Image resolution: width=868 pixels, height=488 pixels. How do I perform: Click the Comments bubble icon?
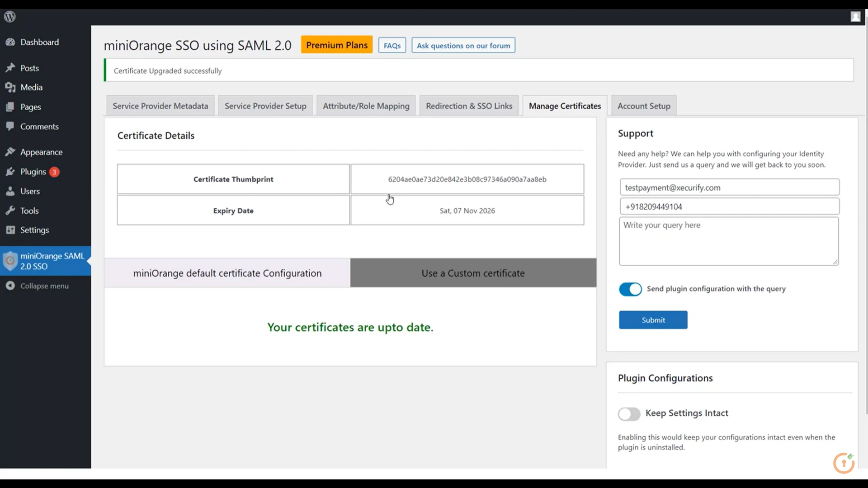(10, 126)
